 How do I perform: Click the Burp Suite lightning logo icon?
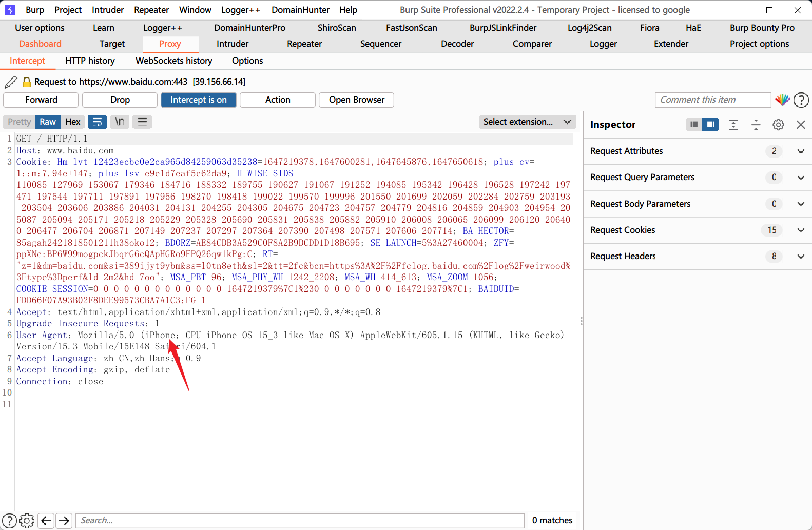tap(10, 10)
